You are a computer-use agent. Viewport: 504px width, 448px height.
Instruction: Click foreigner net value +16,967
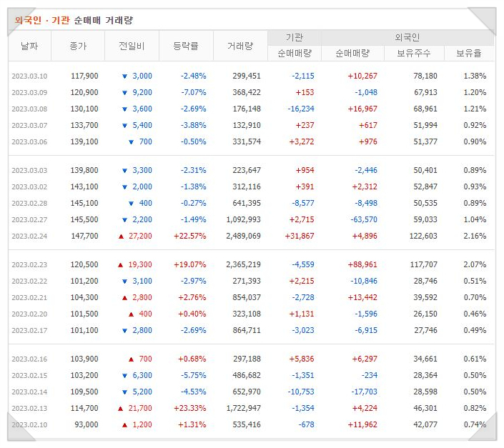[362, 109]
